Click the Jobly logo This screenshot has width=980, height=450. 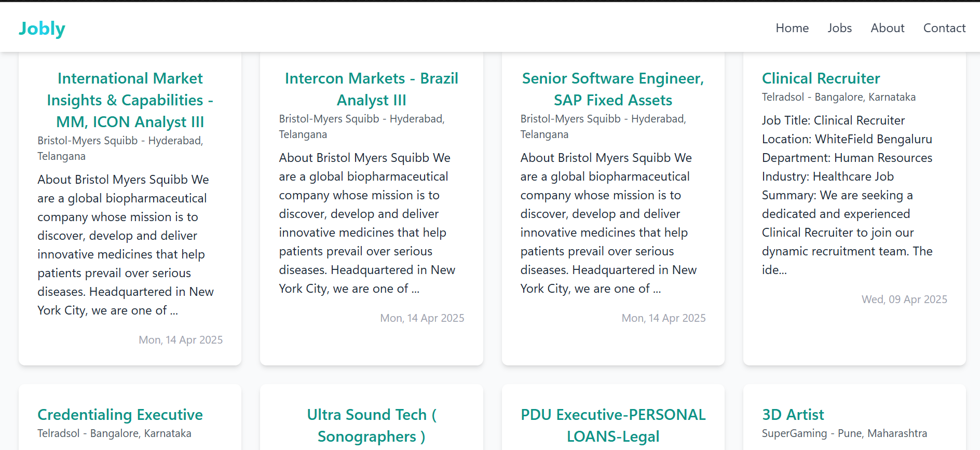point(42,29)
